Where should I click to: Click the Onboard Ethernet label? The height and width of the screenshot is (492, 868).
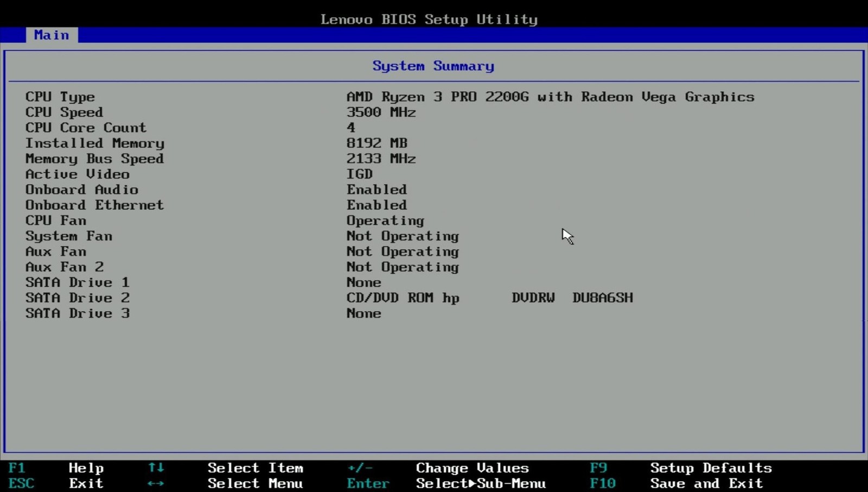tap(94, 205)
